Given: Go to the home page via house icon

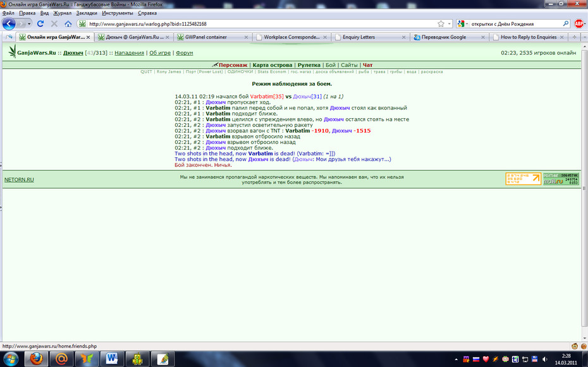Looking at the screenshot, I should (68, 23).
